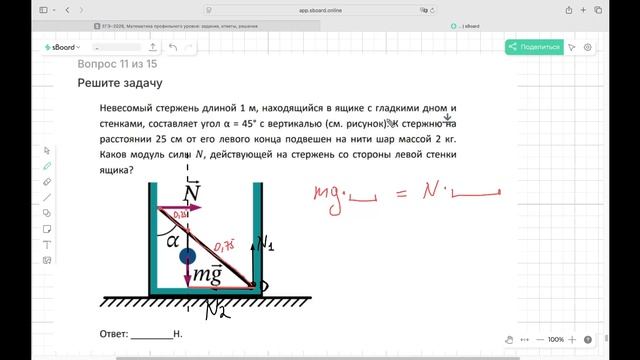Click the vertical scrollbar at right edge
640x360 pixels.
coord(606,338)
